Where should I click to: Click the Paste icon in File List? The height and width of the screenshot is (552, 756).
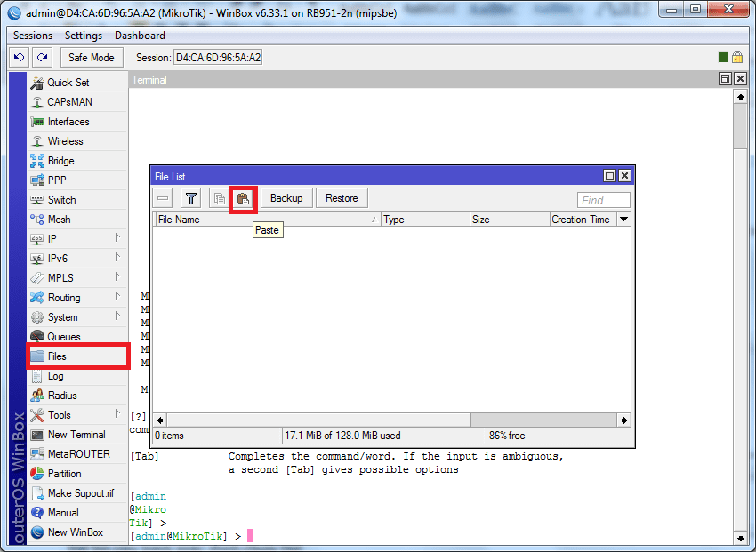[x=243, y=198]
